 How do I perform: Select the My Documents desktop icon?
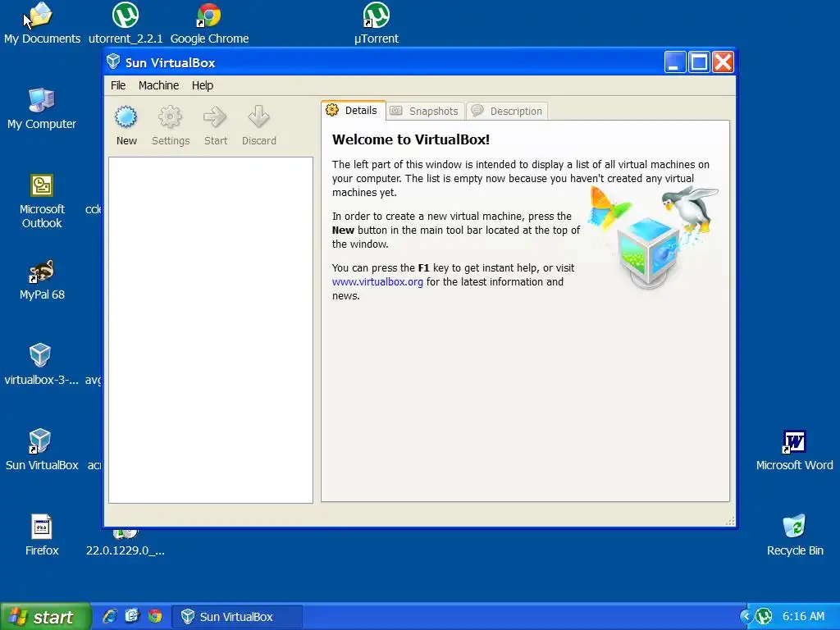pos(42,24)
